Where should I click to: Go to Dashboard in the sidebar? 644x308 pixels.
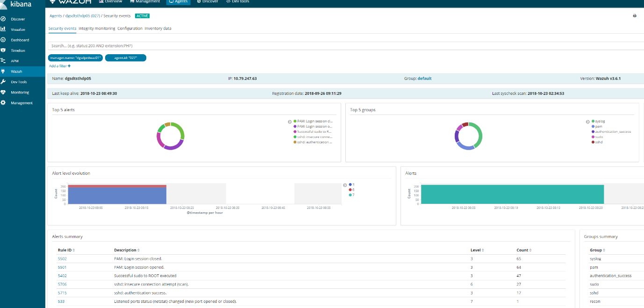click(x=20, y=40)
